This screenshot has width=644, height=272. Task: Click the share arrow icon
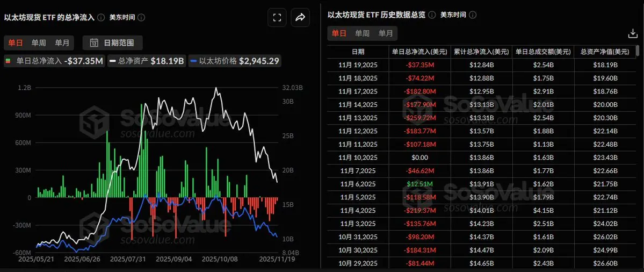(300, 17)
